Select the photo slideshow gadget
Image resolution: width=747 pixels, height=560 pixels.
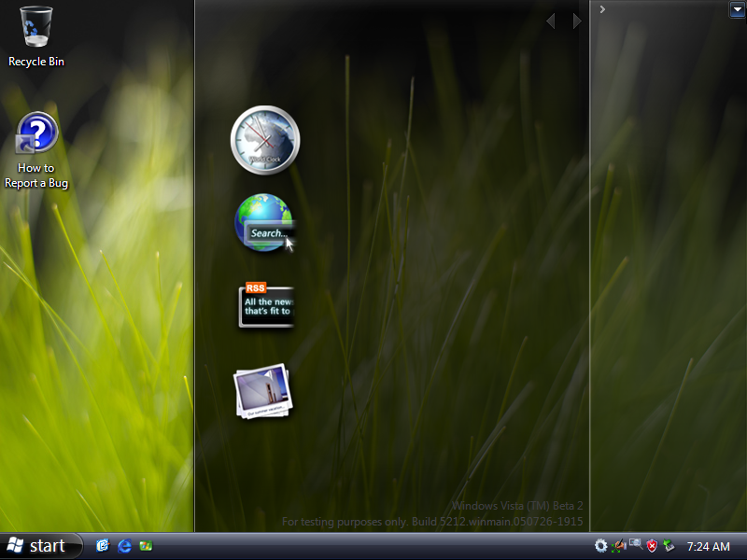[x=263, y=392]
